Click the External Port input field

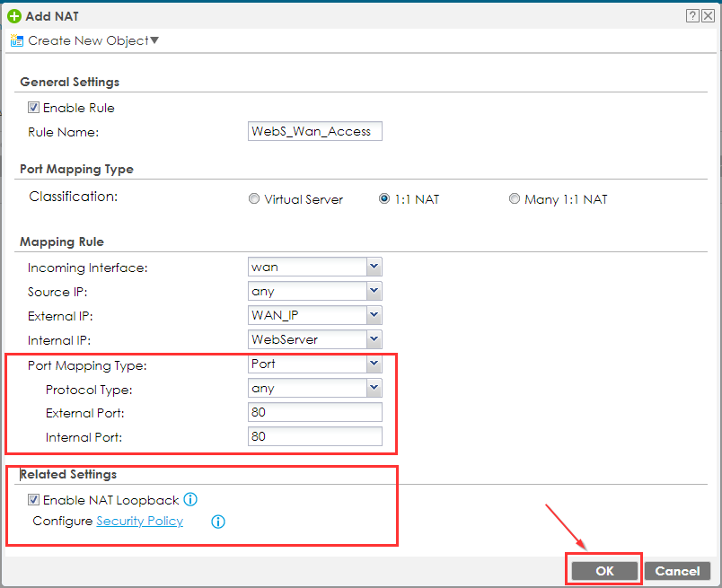pos(314,412)
